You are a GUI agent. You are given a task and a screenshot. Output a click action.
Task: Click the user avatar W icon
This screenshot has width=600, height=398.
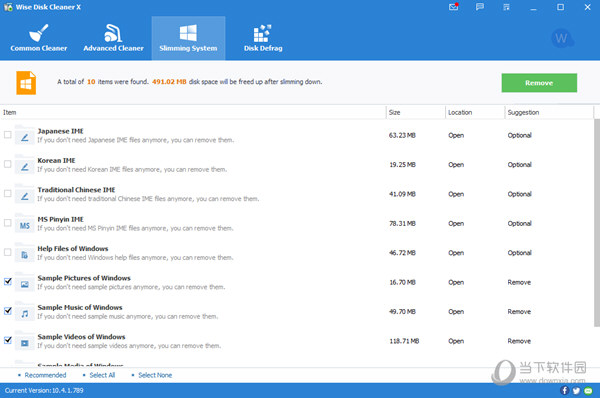pyautogui.click(x=561, y=38)
